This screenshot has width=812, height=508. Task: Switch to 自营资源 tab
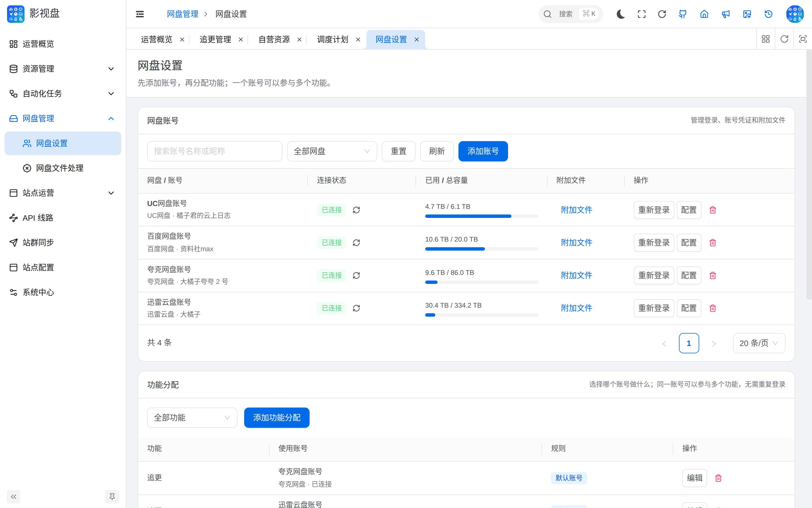click(x=274, y=39)
